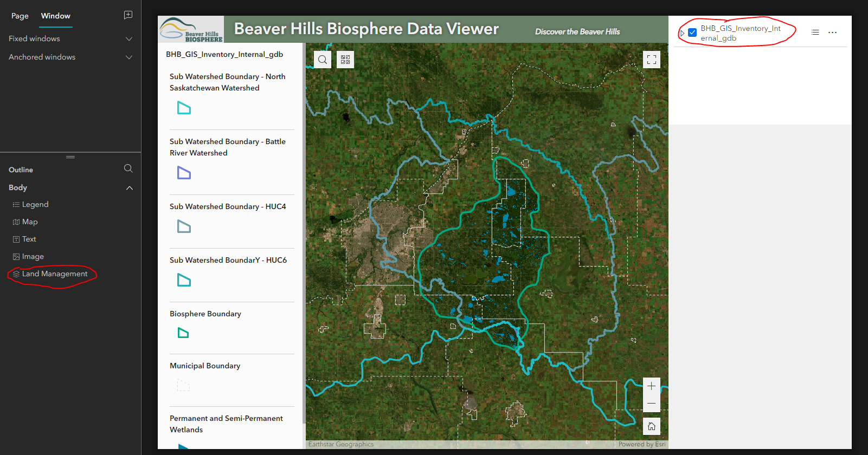Click Biosphere Boundary legend symbol
This screenshot has height=455, width=868.
[184, 333]
